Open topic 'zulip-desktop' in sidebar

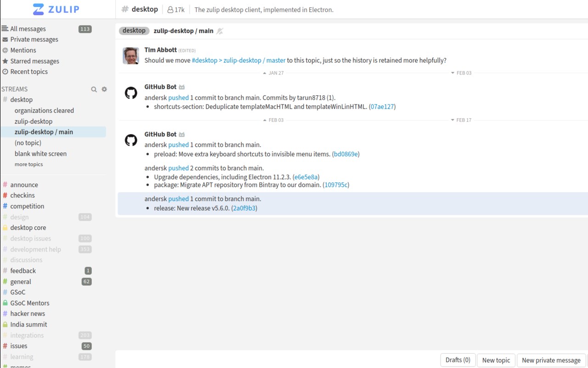pos(34,121)
